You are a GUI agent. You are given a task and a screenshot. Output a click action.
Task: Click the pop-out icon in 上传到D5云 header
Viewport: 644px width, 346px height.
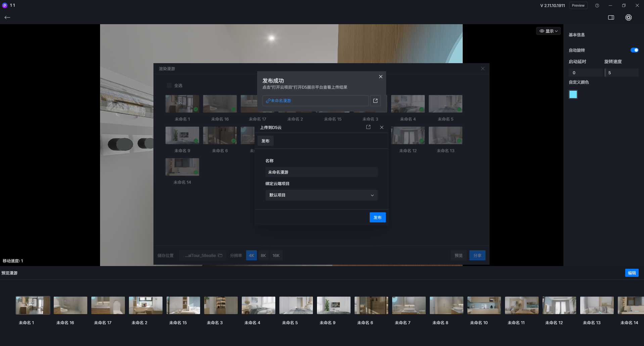[x=368, y=127]
